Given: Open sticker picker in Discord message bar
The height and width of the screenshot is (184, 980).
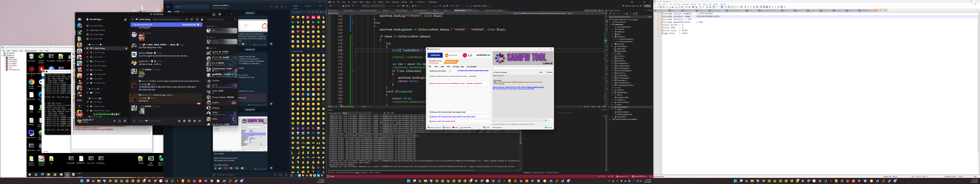Looking at the screenshot, I should click(189, 121).
